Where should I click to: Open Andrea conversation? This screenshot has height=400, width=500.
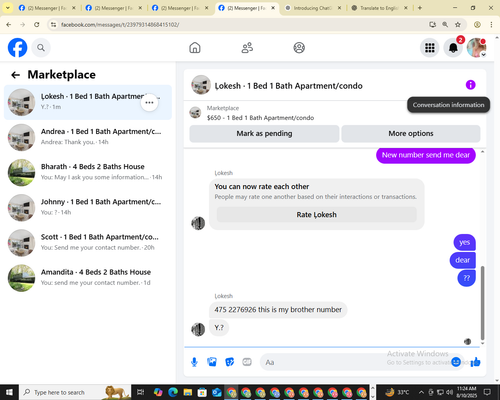coord(88,137)
